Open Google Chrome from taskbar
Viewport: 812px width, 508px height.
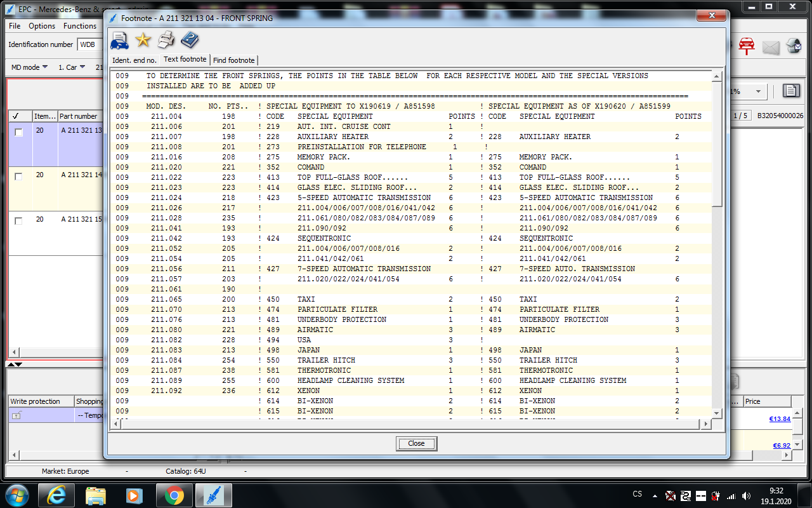point(174,495)
